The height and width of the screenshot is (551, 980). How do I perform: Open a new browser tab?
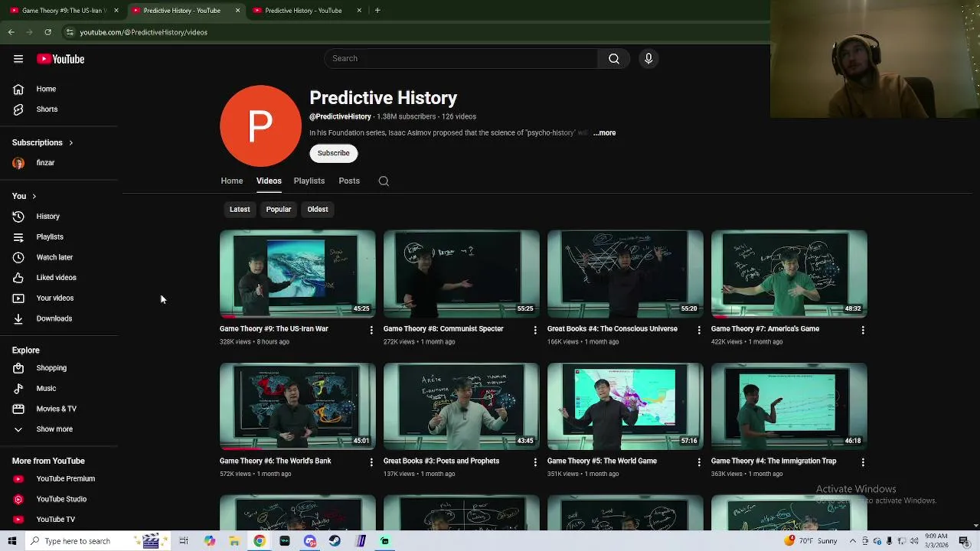[377, 11]
